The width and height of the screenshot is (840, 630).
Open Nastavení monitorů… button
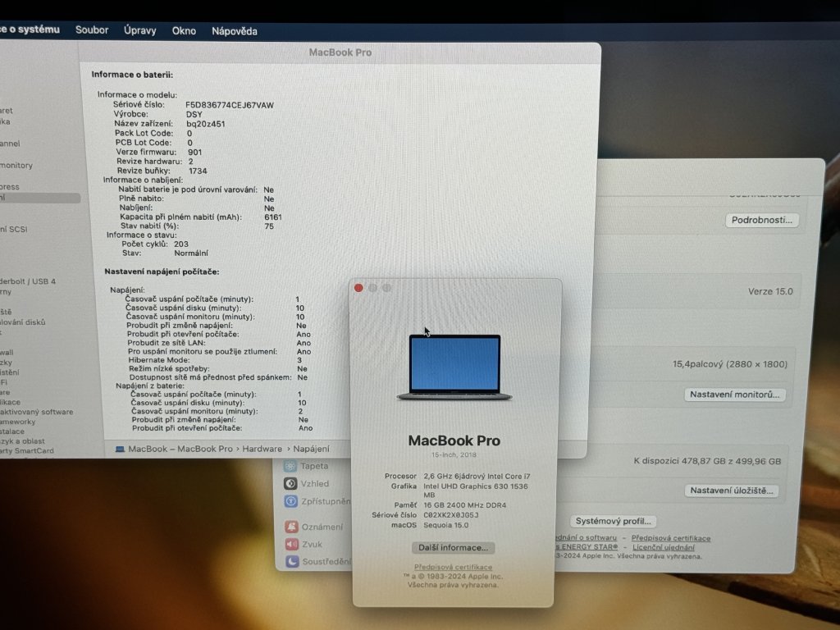click(x=734, y=395)
